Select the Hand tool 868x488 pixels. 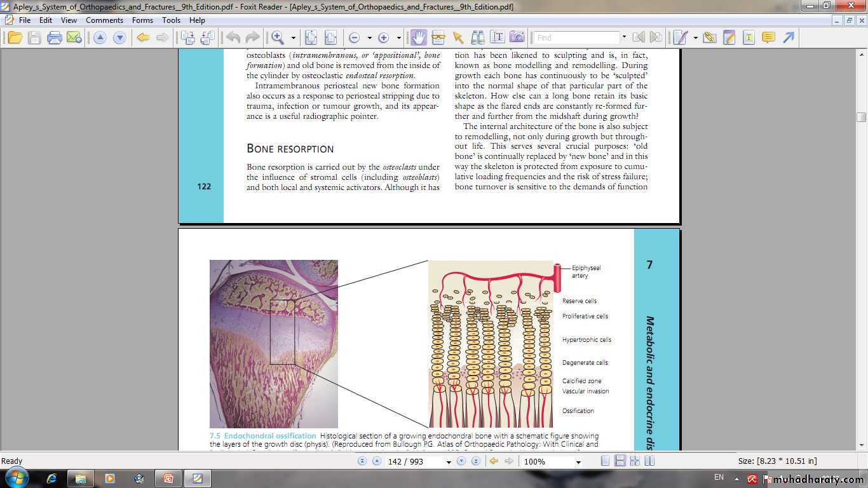417,37
